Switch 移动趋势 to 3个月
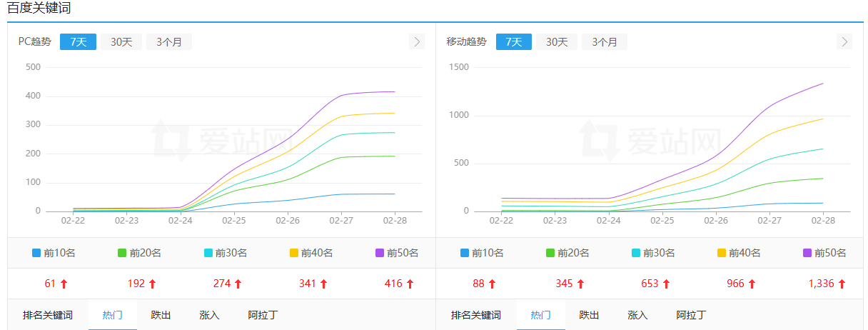The width and height of the screenshot is (868, 330). click(604, 42)
